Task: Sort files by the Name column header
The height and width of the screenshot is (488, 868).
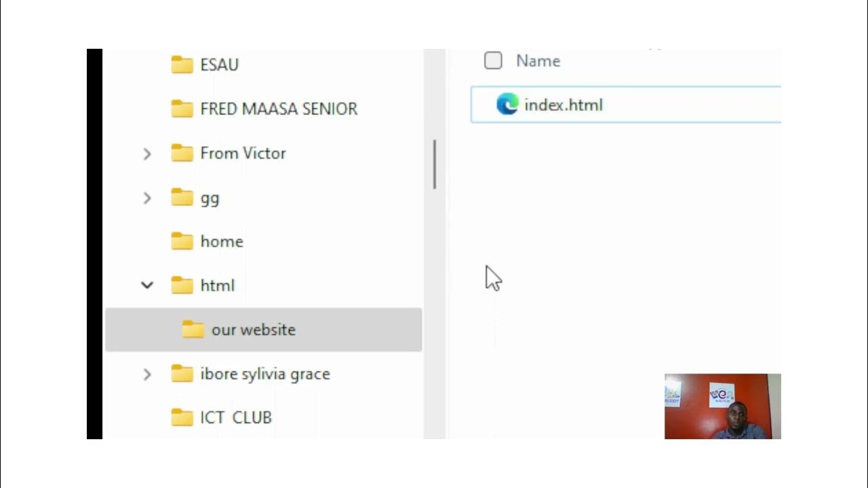Action: tap(538, 61)
